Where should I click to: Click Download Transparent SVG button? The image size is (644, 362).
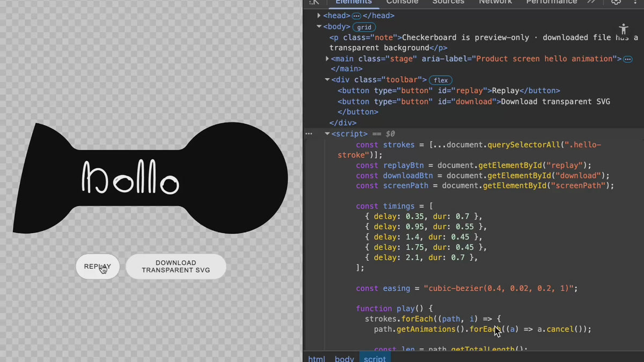point(176,267)
